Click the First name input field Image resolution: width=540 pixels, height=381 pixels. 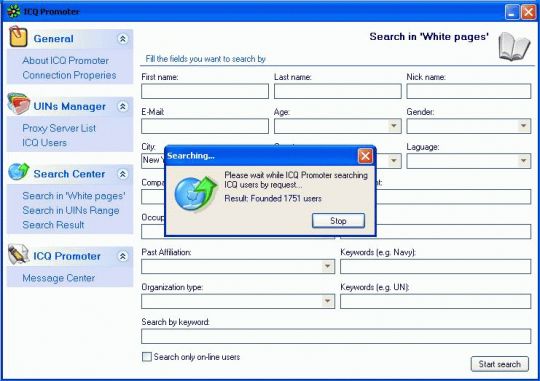(x=205, y=91)
